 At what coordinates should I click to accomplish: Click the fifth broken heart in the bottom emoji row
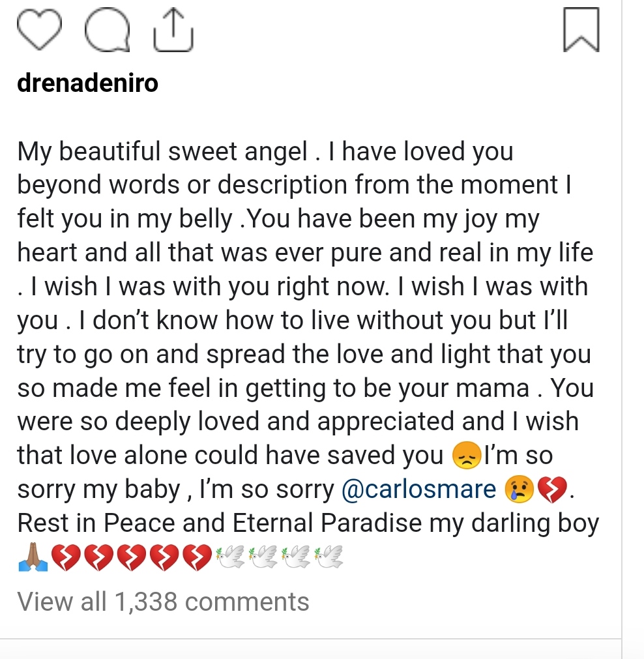[196, 558]
